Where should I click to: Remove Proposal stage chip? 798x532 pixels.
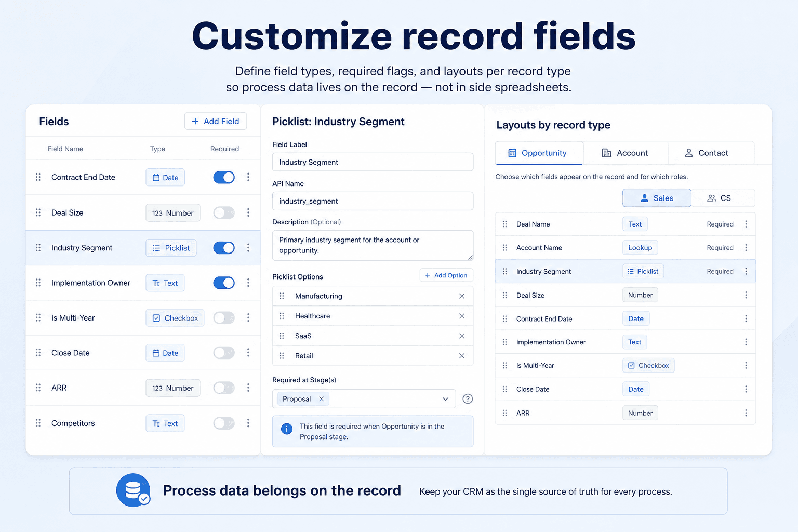pyautogui.click(x=322, y=399)
